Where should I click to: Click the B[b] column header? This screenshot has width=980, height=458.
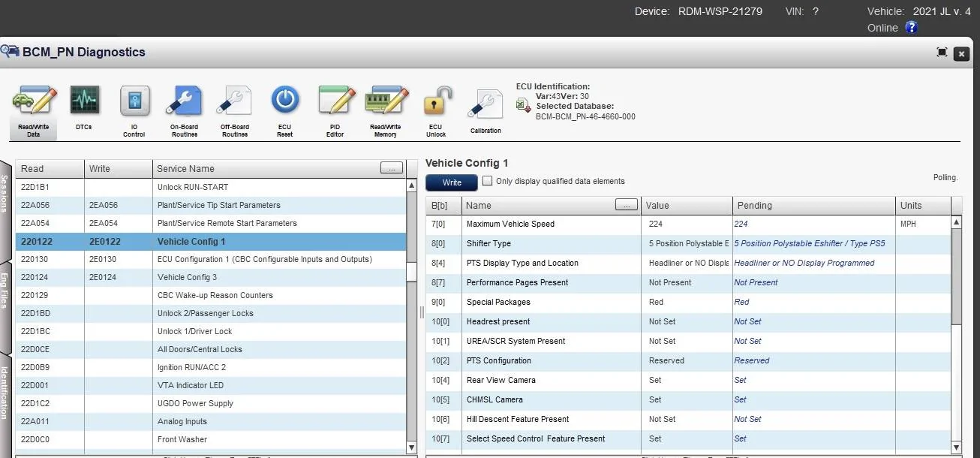[x=443, y=205]
